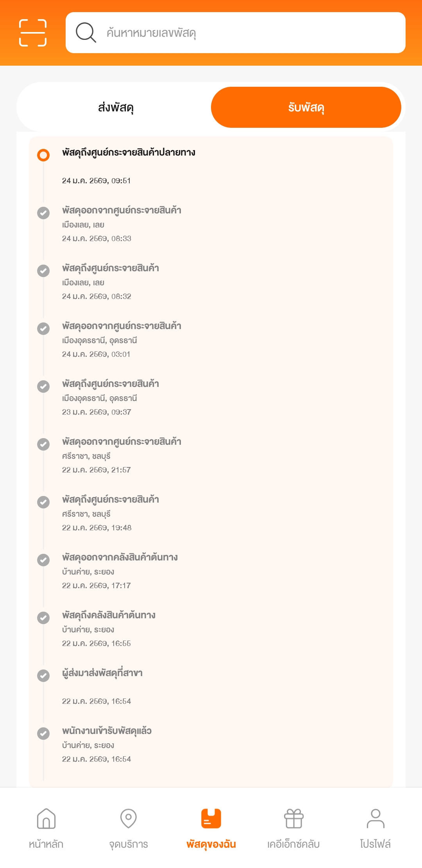Viewport: 422px width, 868px height.
Task: Click the ศรีราชา, ชลบุรี 21:57 departure entry
Action: click(121, 455)
